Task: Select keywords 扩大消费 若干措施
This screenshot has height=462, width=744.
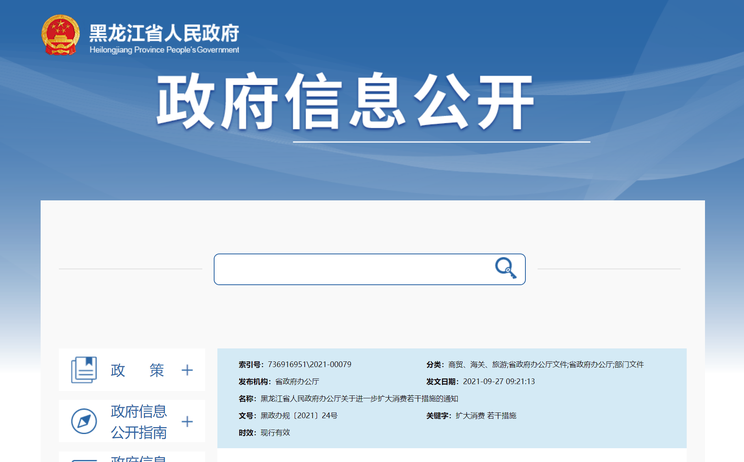Action: coord(486,416)
